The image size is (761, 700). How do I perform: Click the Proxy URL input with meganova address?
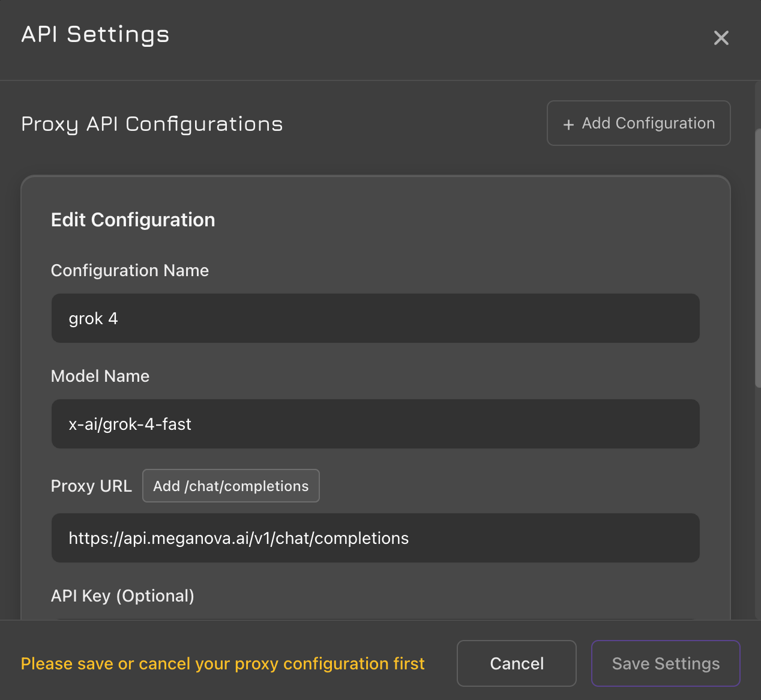375,538
